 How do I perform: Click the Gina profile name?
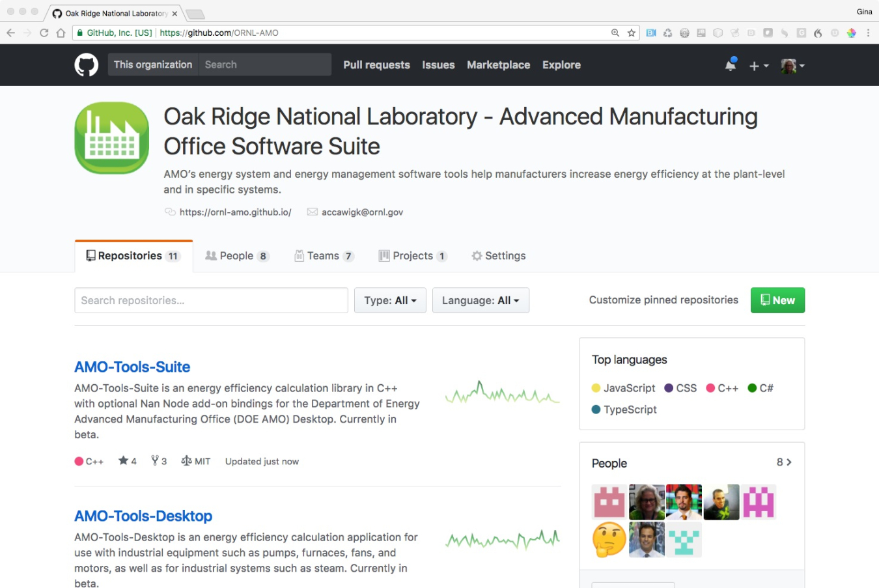pos(864,12)
